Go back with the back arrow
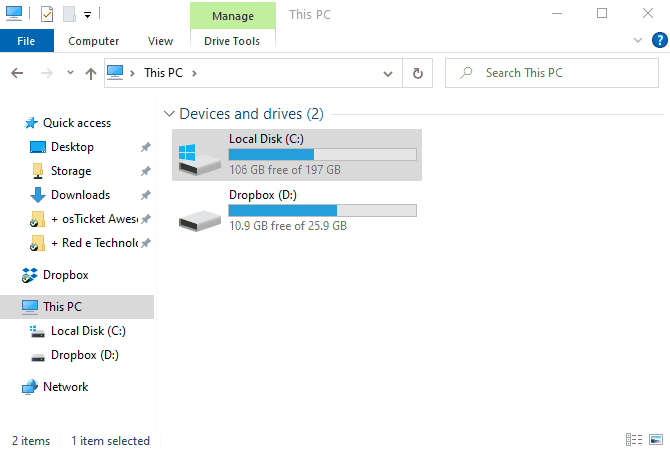670x450 pixels. (17, 74)
